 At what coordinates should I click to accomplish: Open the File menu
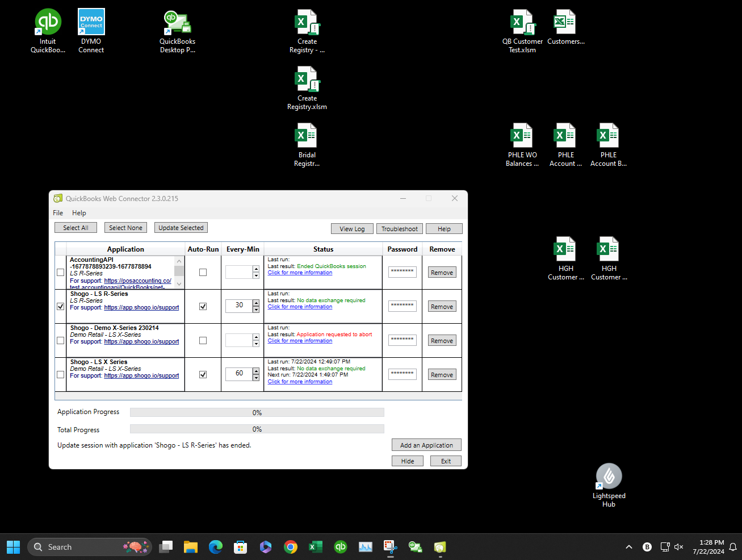point(58,213)
